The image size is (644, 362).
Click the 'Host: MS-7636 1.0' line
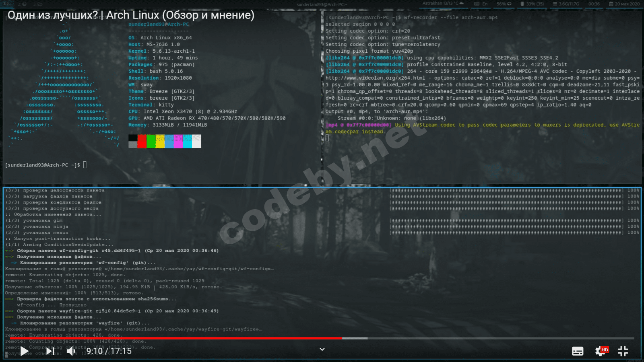coord(154,44)
